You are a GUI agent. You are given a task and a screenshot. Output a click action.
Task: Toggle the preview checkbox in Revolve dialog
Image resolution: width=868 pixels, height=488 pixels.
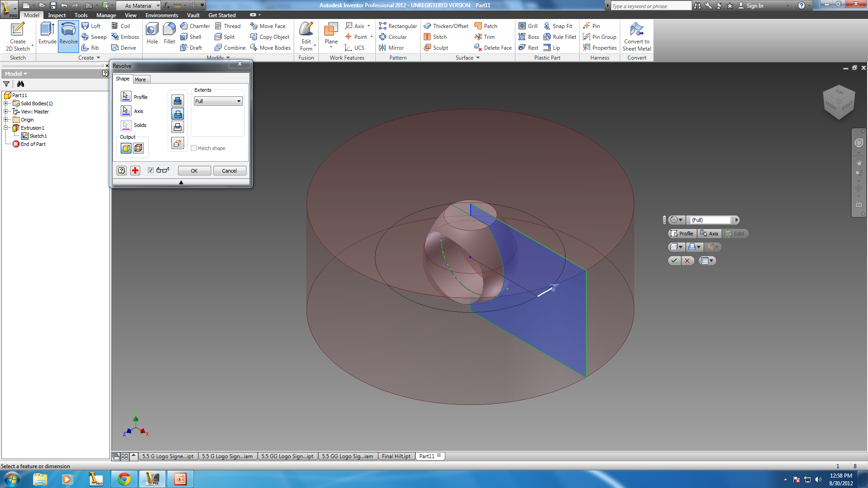tap(151, 170)
